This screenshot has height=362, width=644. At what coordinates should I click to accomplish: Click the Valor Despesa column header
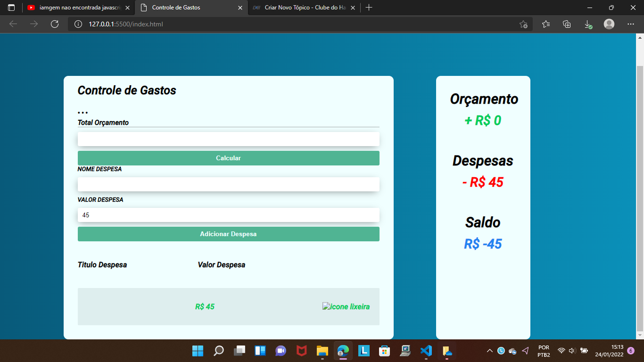coord(222,265)
